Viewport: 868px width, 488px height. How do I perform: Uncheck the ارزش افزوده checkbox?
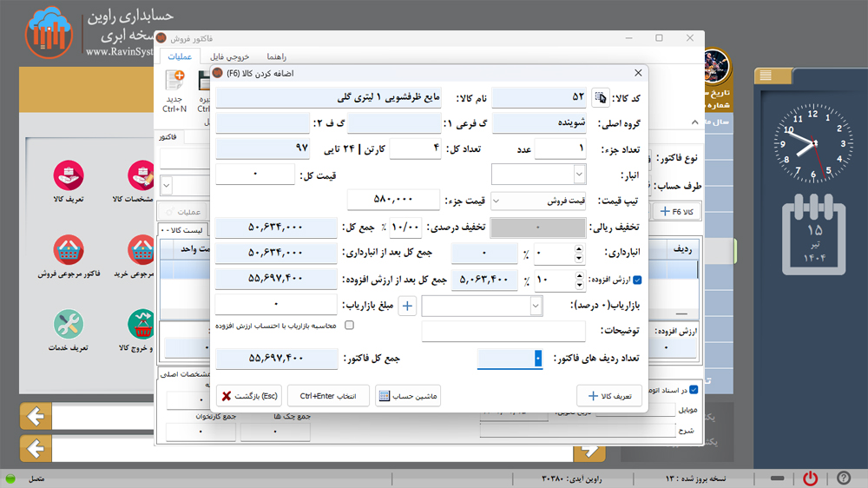(639, 280)
